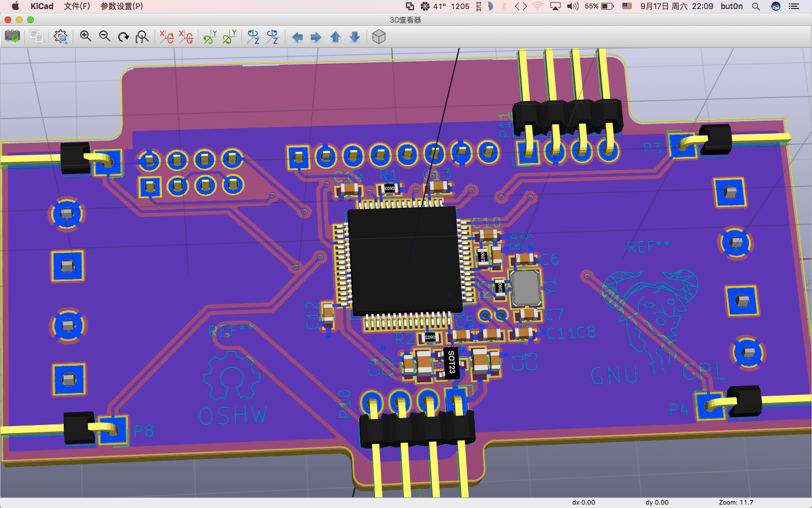Copy 3D image to clipboard
Screen dimensions: 812x508
(x=36, y=37)
